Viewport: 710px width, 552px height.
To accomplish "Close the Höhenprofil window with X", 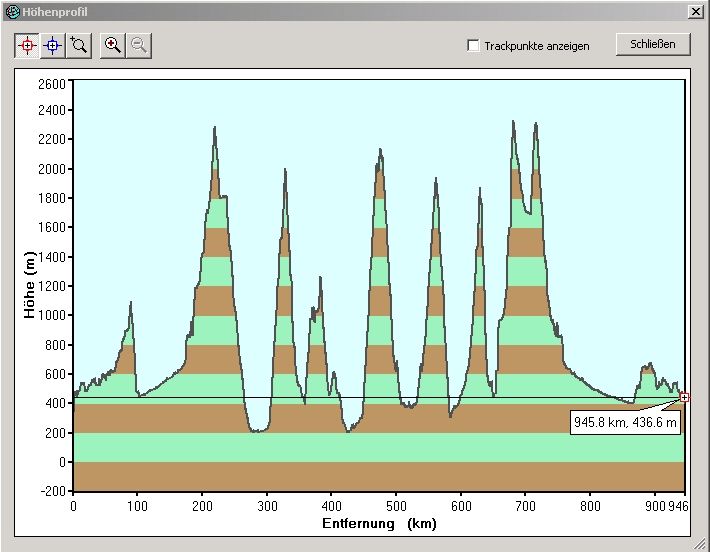I will click(695, 11).
